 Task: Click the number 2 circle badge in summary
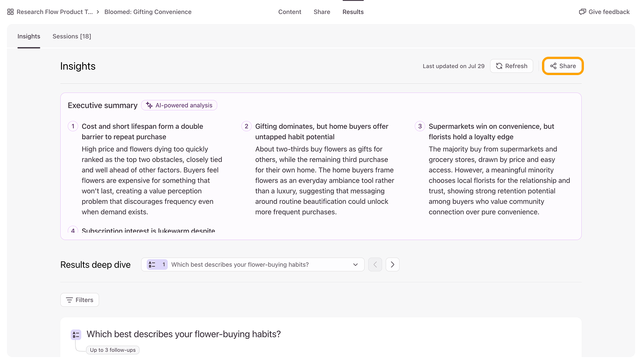click(x=246, y=126)
